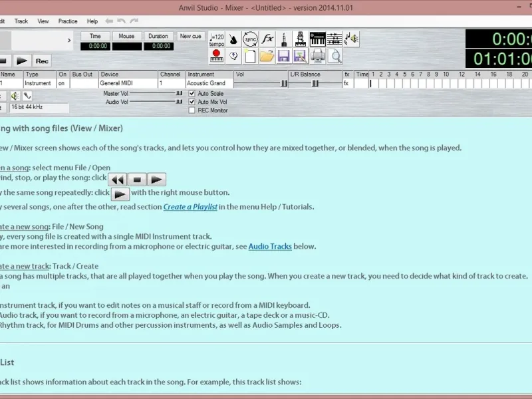
Task: Toggle the metronome icon
Action: click(233, 39)
